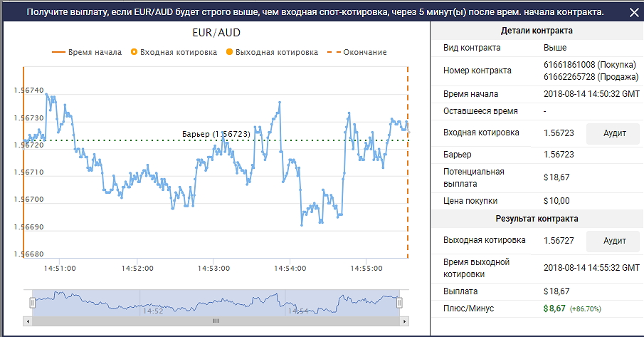Viewport: 644px width, 337px height.
Task: Toggle the Входная котировка legend item
Action: click(174, 52)
